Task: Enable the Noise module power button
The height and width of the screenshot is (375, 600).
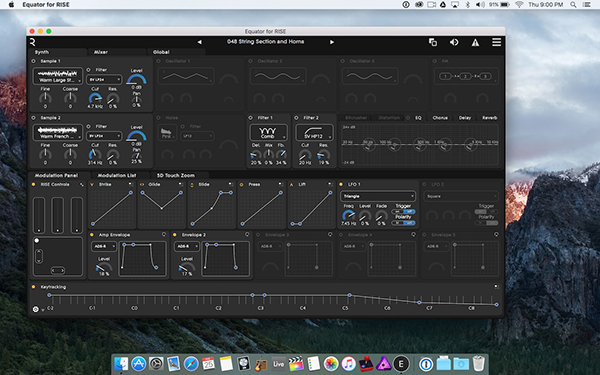Action: 158,118
